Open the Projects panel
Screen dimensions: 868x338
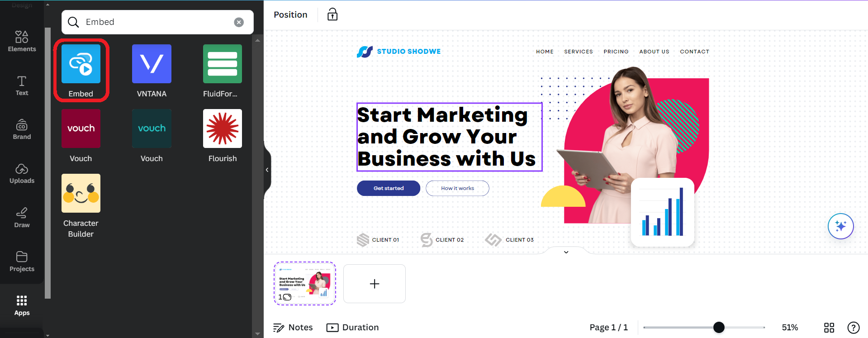(21, 261)
